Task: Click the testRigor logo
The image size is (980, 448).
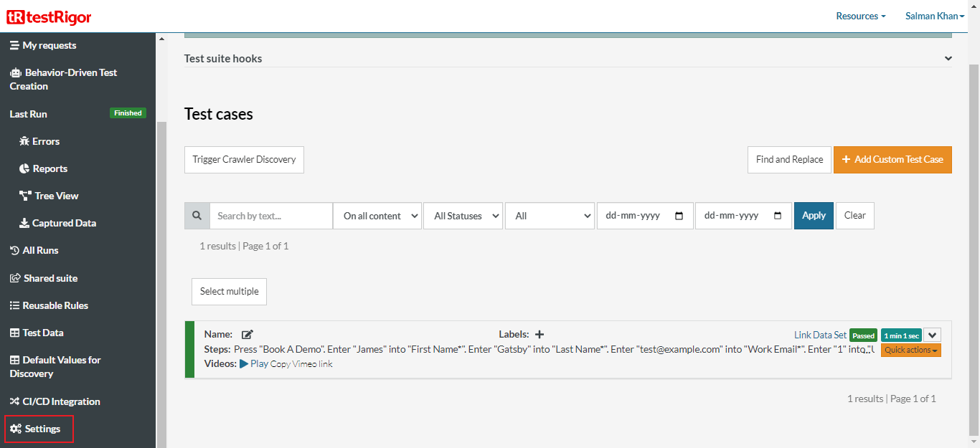Action: 48,16
